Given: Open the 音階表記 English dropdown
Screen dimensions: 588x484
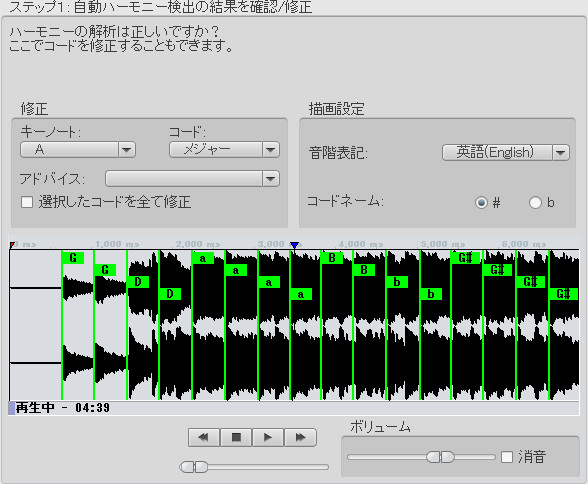Looking at the screenshot, I should 506,153.
